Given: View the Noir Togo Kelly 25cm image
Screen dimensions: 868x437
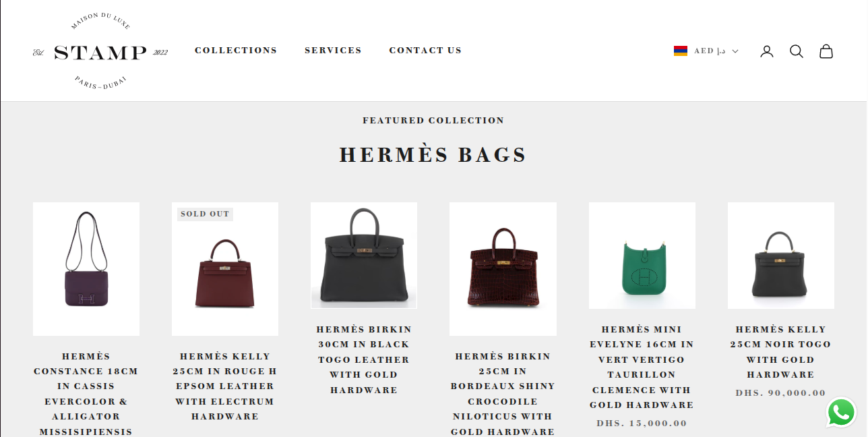Looking at the screenshot, I should point(781,256).
